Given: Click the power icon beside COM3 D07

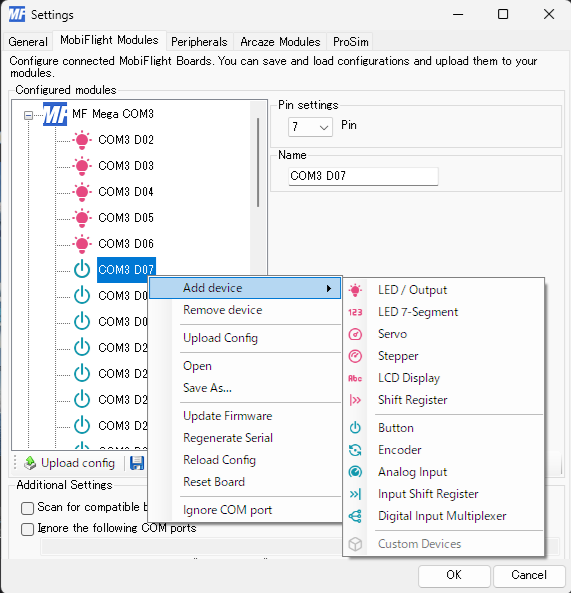Looking at the screenshot, I should 82,270.
